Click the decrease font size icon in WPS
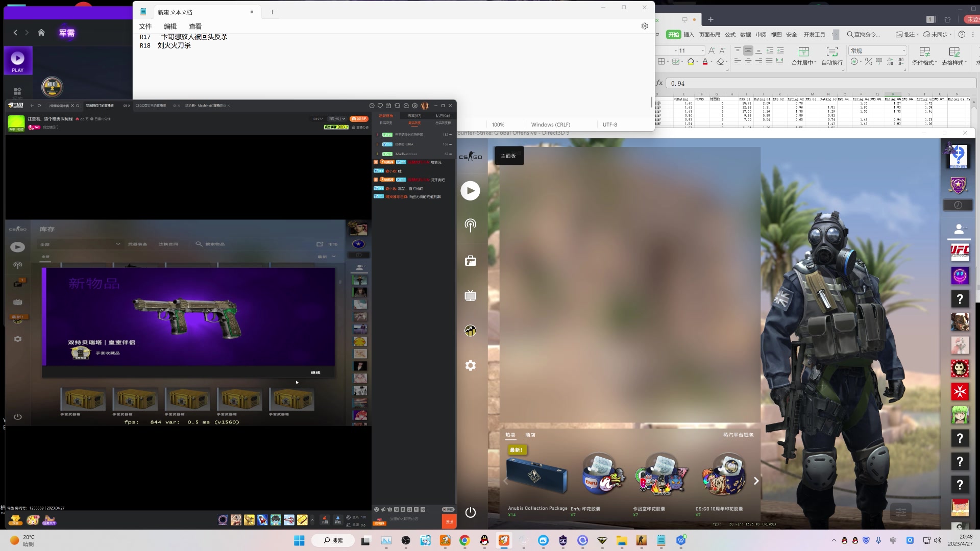The height and width of the screenshot is (551, 980). point(722,51)
